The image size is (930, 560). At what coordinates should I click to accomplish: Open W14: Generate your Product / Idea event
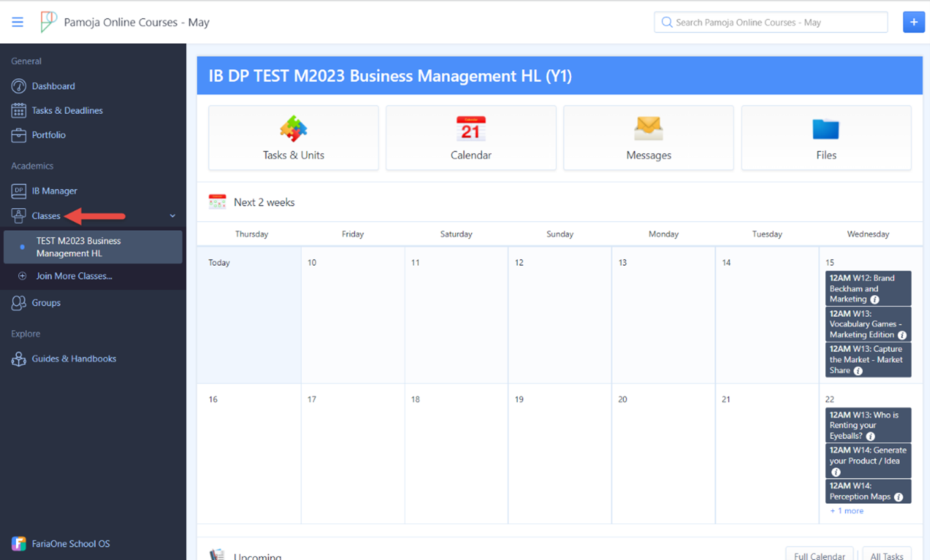(868, 460)
